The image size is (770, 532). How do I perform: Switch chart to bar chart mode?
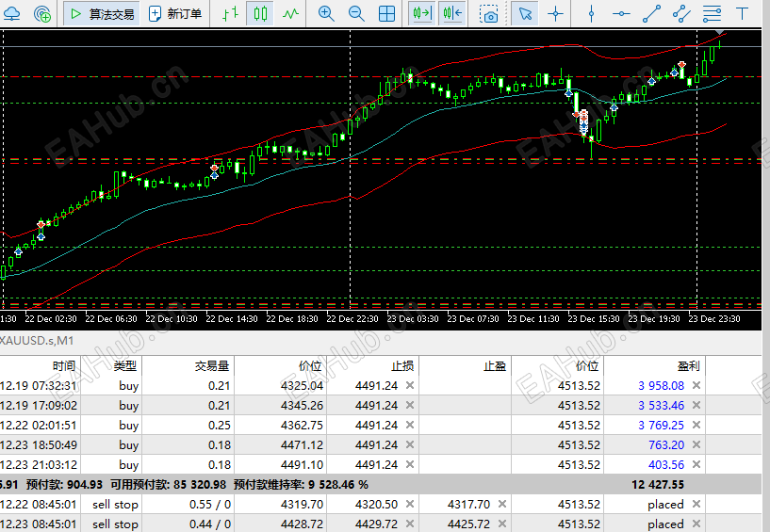click(230, 13)
